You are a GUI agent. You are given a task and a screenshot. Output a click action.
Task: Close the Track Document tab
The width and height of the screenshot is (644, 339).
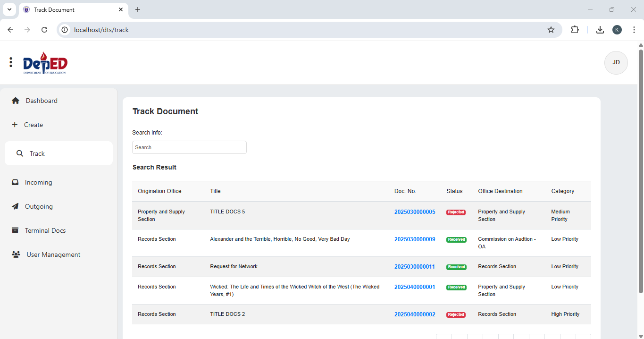coord(121,9)
